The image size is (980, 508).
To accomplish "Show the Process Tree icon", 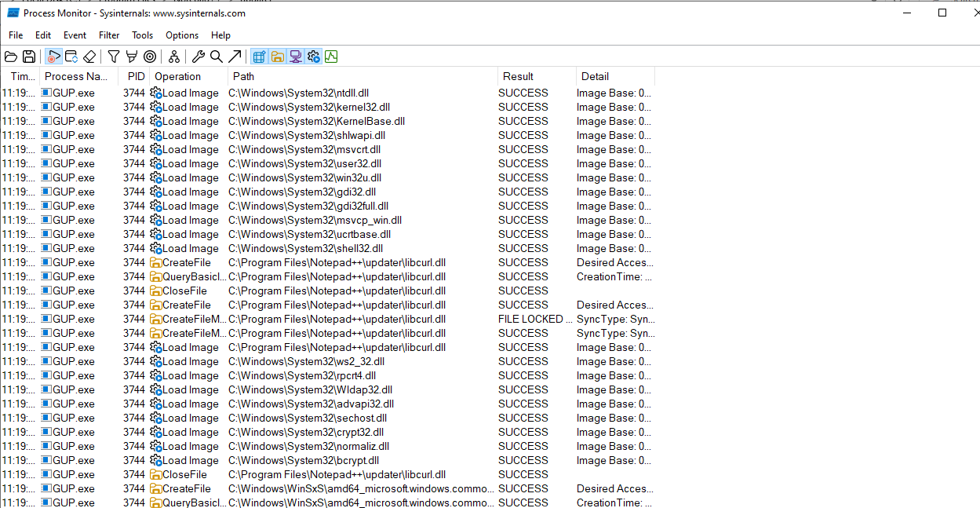I will 174,57.
